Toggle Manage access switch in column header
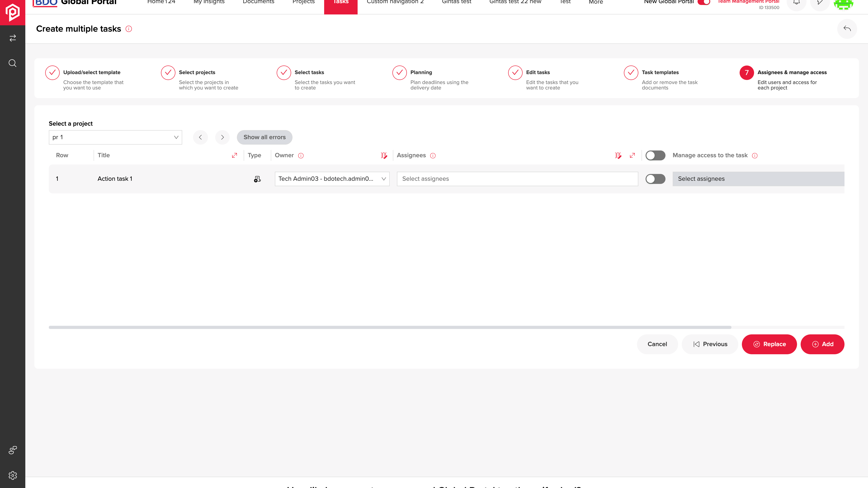 (655, 155)
